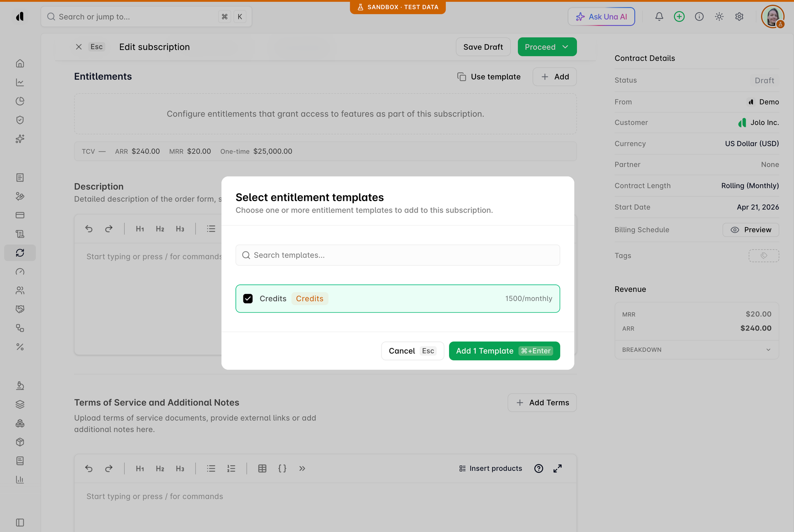This screenshot has height=532, width=794.
Task: Click Use template for entitlements
Action: point(489,77)
